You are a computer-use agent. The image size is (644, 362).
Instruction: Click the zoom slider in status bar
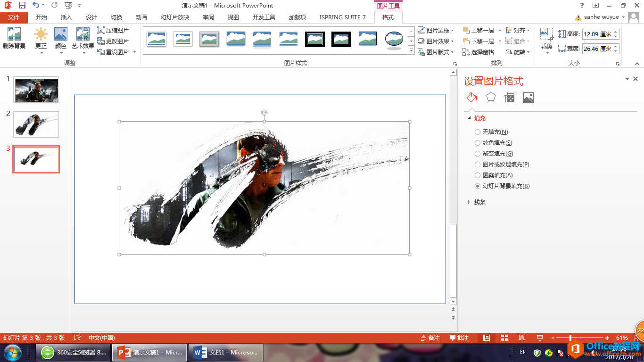570,338
